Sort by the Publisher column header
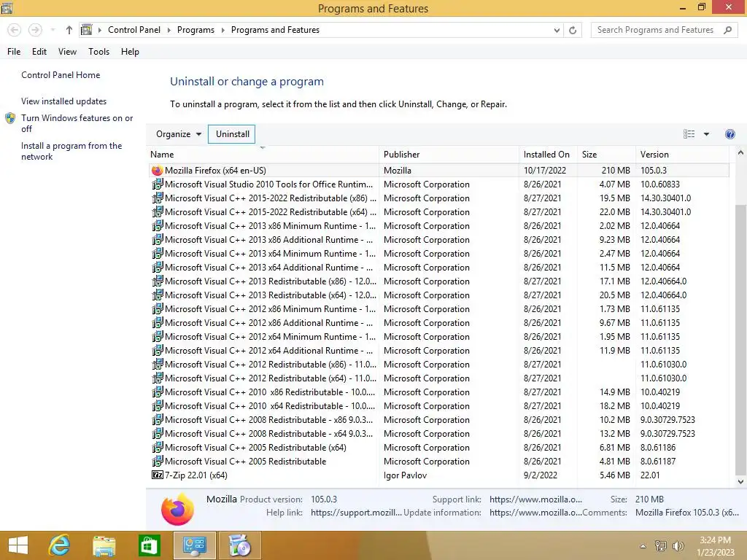This screenshot has height=560, width=747. tap(449, 155)
